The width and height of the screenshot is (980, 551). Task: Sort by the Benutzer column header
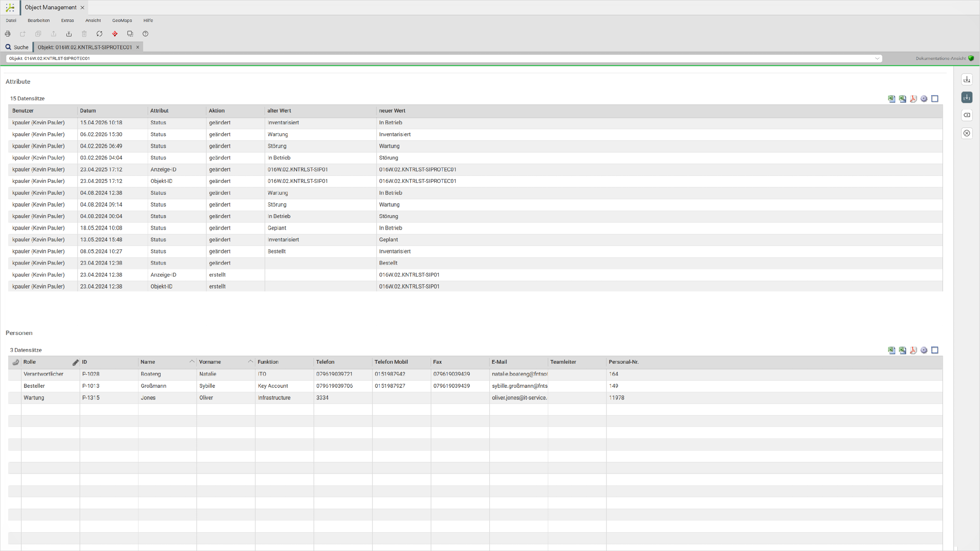click(x=43, y=111)
